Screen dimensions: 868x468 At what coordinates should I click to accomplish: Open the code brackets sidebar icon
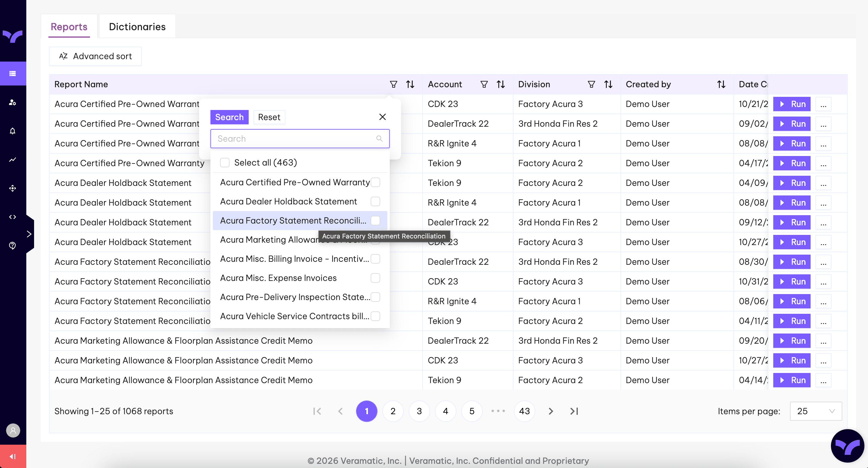coord(13,217)
